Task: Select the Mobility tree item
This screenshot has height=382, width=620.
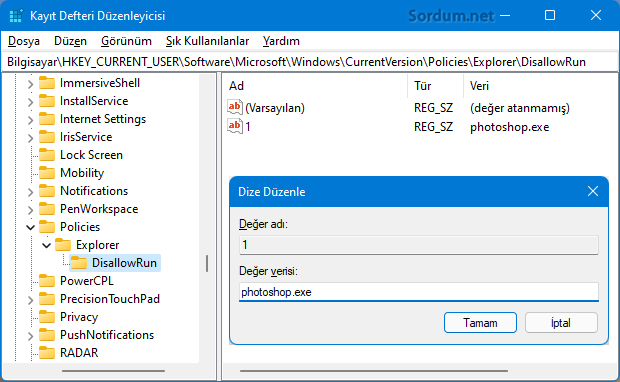Action: [x=82, y=173]
